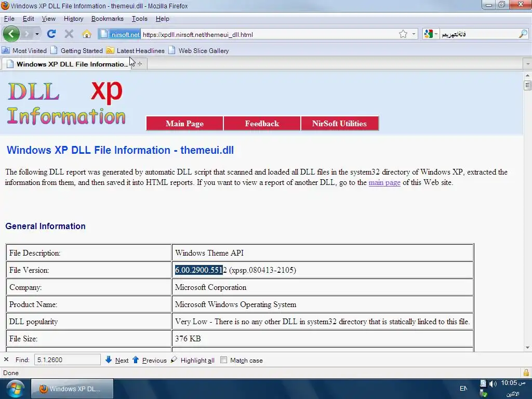Click the vertical scrollbar thumb
Screen dimensions: 532x399
click(527, 85)
